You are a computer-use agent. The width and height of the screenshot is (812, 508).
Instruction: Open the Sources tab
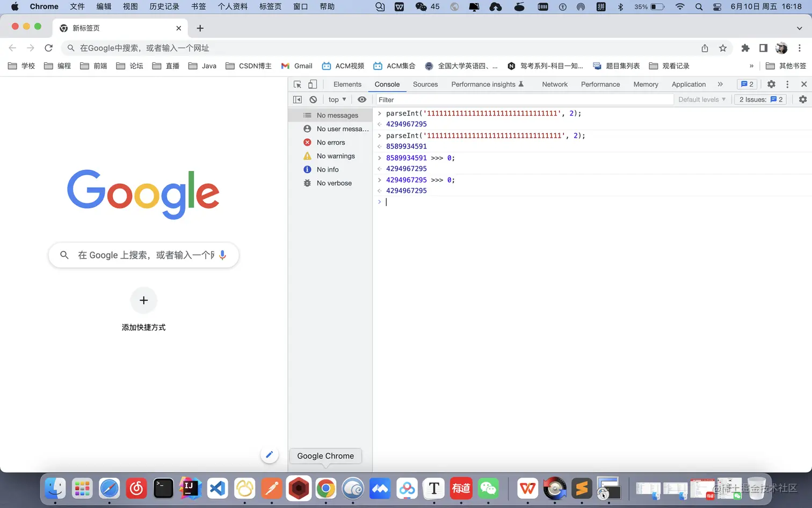click(425, 84)
